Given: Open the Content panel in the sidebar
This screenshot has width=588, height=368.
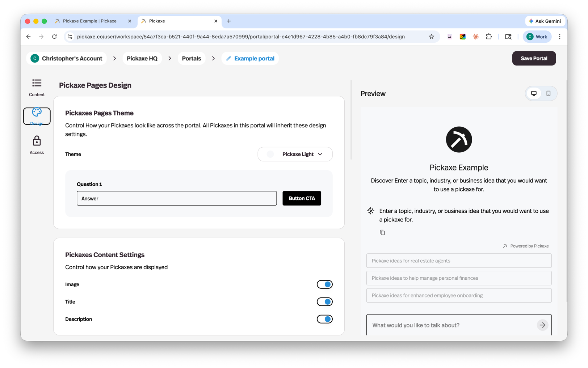Looking at the screenshot, I should pyautogui.click(x=37, y=87).
